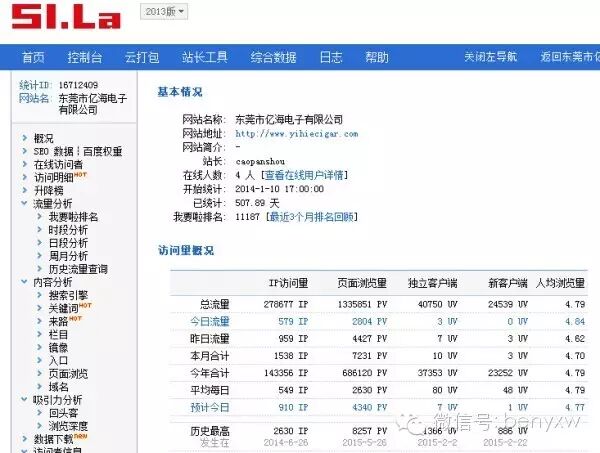Click 今年合计 row label
600x453 pixels.
click(210, 373)
